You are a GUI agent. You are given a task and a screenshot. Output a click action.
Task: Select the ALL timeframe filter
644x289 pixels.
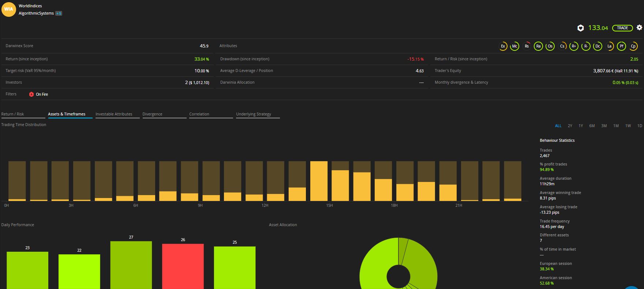point(558,126)
